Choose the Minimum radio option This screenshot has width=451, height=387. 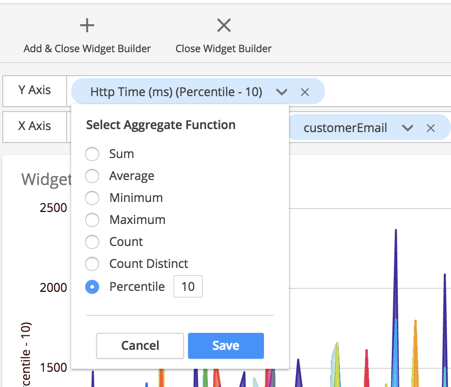92,198
